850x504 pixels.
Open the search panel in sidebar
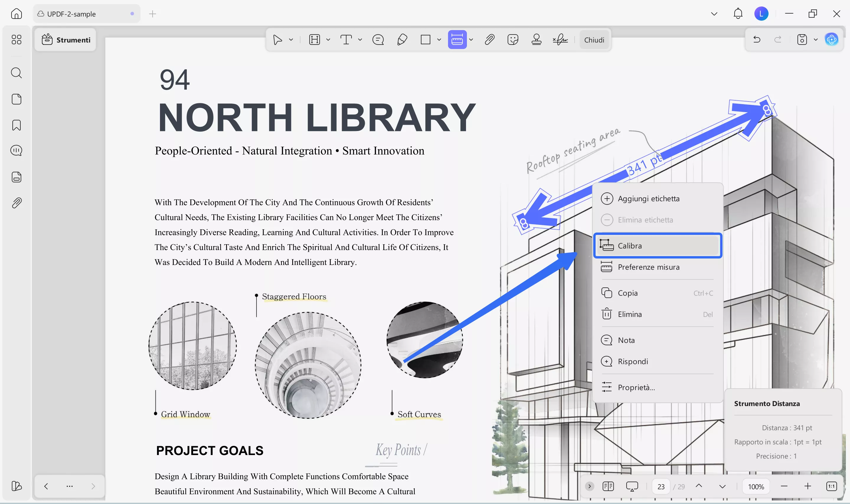(x=16, y=73)
